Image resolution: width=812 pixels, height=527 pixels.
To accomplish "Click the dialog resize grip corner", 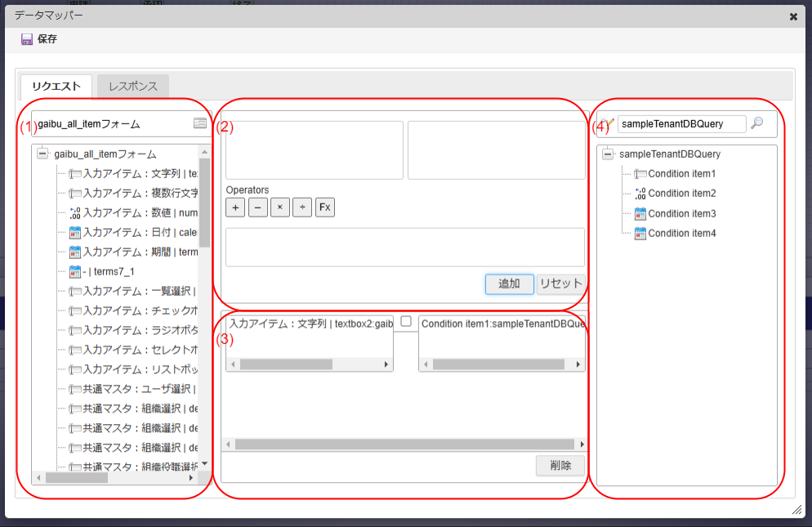I will [797, 510].
